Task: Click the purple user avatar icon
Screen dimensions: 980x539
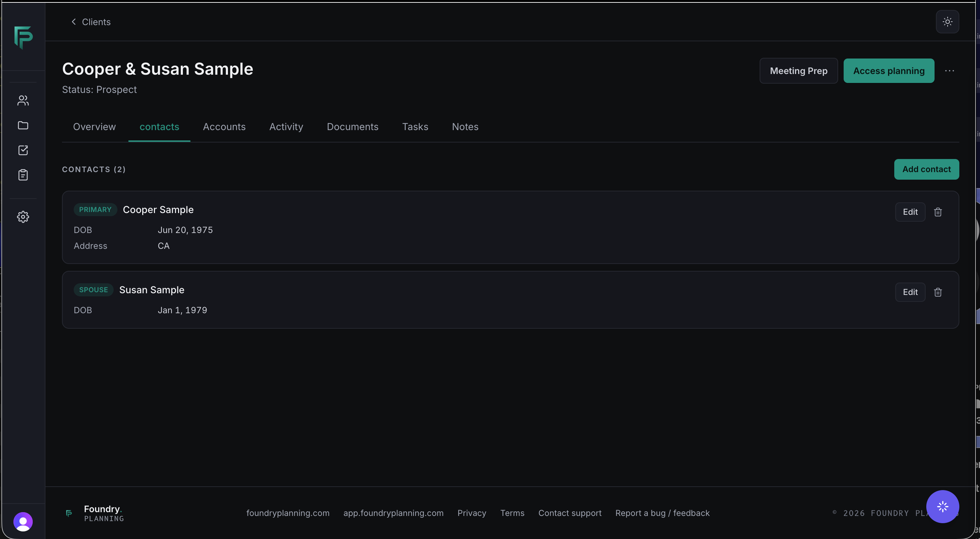Action: [x=23, y=521]
